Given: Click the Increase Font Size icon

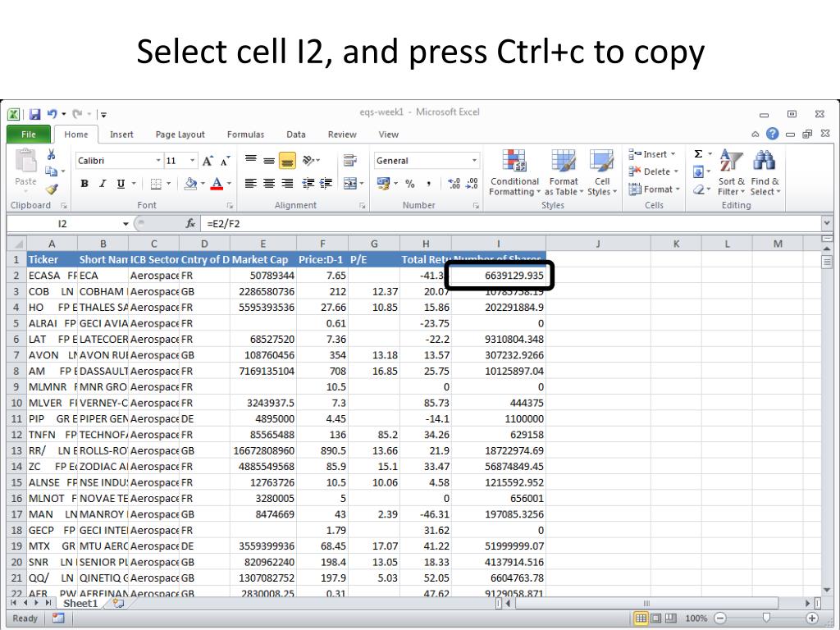Looking at the screenshot, I should (208, 161).
